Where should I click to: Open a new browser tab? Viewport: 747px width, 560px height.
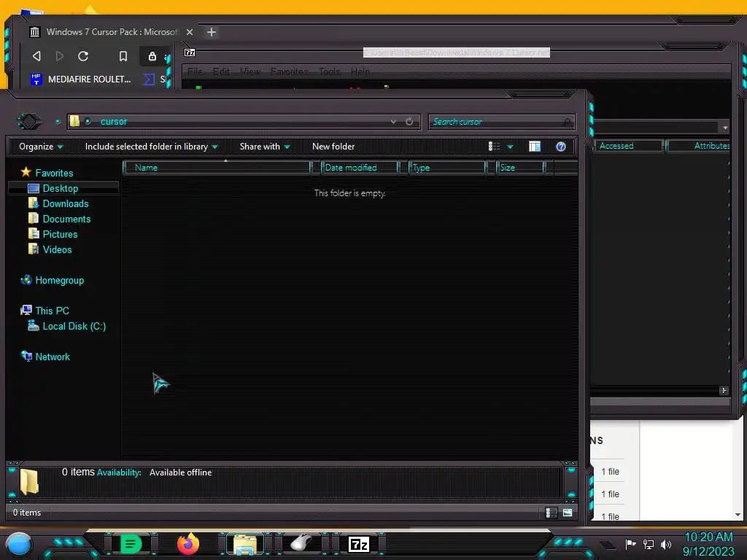212,32
